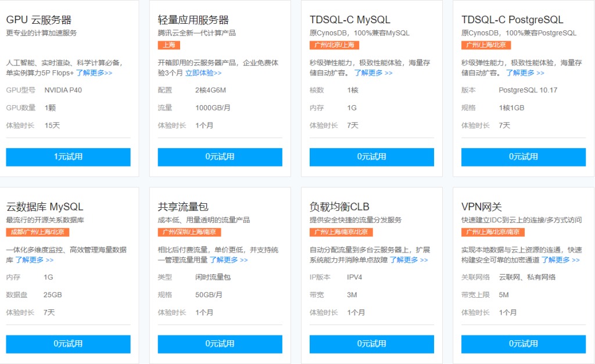
Task: Click the 0元试用 button for TDSQL-C MySQL
Action: click(371, 157)
